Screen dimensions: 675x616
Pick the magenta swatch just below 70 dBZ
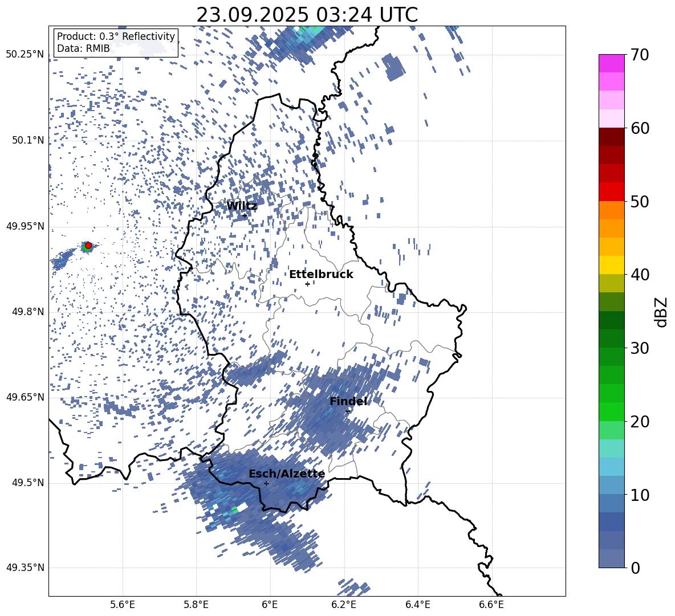click(x=612, y=64)
